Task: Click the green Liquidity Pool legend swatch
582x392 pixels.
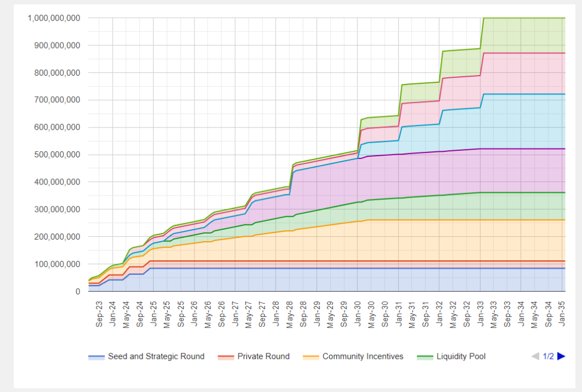Action: click(x=425, y=357)
